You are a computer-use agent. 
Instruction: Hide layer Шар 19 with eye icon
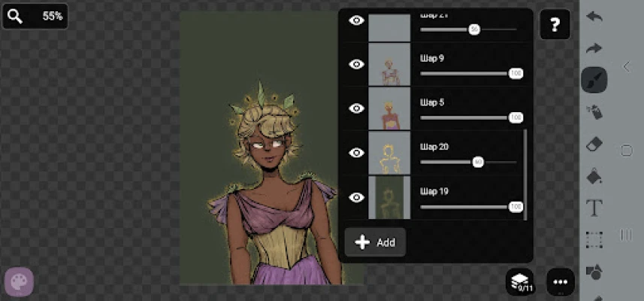point(356,197)
